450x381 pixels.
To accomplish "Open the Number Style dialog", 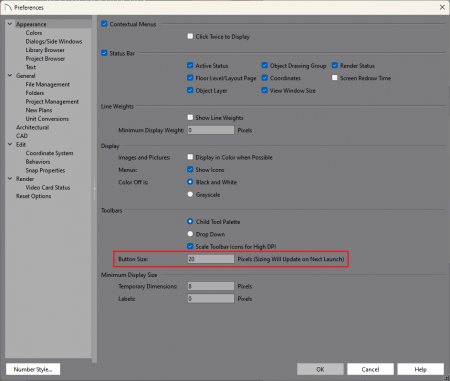I will 33,369.
